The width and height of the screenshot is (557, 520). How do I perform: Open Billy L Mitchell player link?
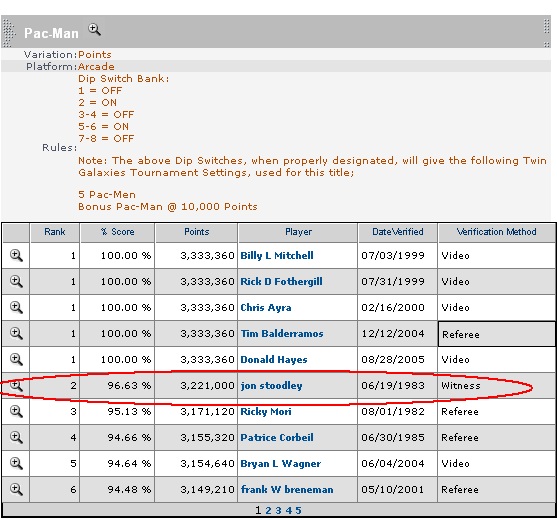[277, 255]
